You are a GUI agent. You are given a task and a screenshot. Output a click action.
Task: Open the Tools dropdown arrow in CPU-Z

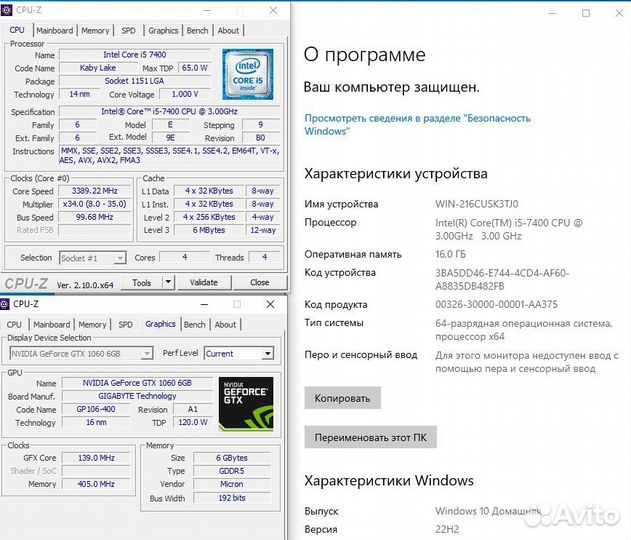tap(169, 282)
